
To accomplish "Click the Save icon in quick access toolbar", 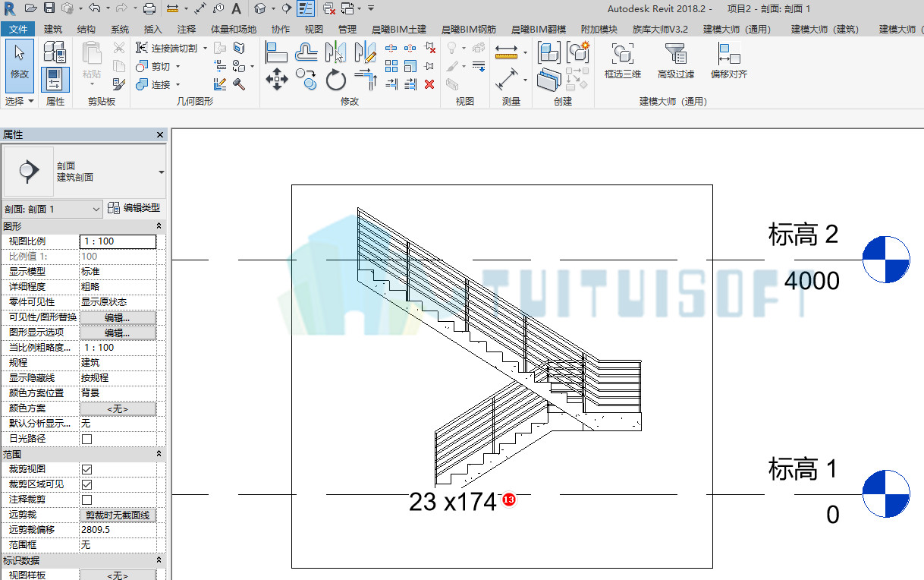I will pos(49,8).
